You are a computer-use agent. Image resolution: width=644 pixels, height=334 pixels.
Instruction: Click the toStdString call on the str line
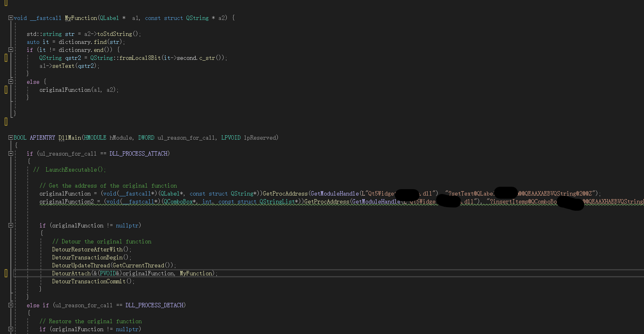[115, 34]
